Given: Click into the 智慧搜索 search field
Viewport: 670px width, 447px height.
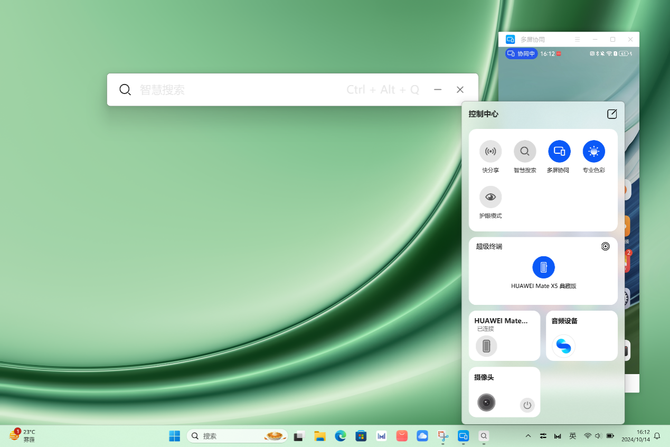Looking at the screenshot, I should point(239,90).
